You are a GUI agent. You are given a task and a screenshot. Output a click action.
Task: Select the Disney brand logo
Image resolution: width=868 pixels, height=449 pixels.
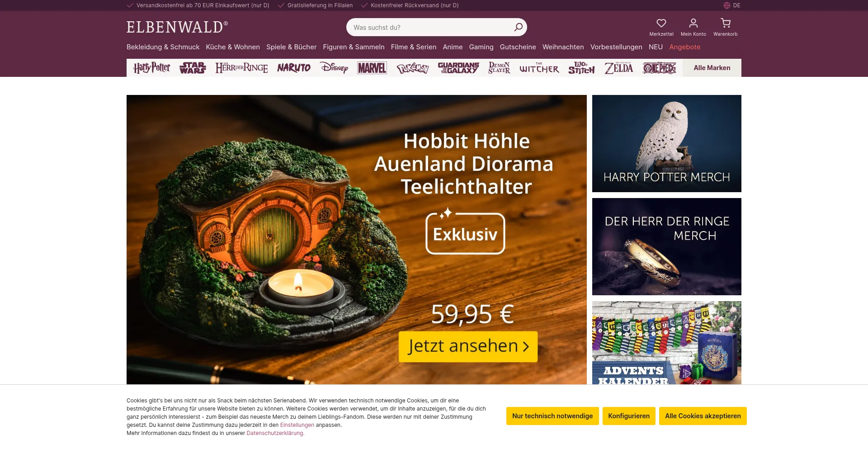coord(334,68)
